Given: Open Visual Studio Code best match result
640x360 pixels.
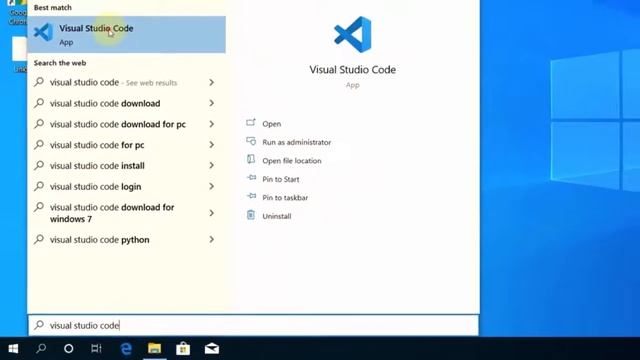Looking at the screenshot, I should pos(126,35).
